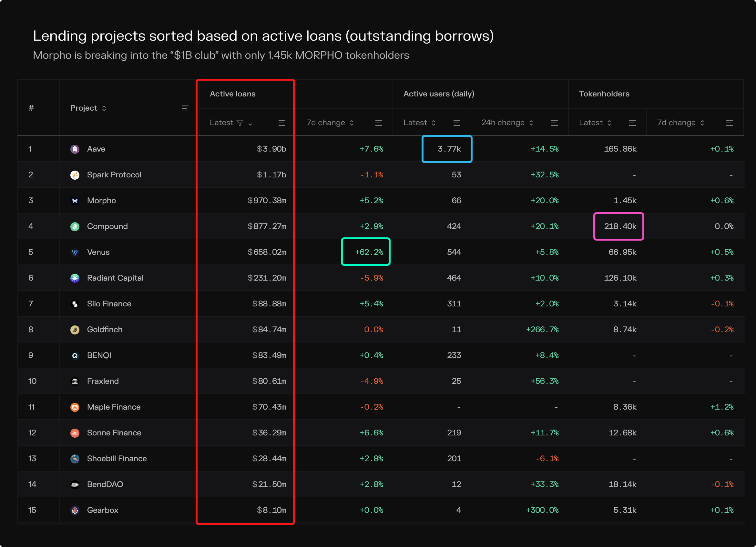Open Tokenholders 7d change column menu
The height and width of the screenshot is (547, 756).
pos(729,123)
